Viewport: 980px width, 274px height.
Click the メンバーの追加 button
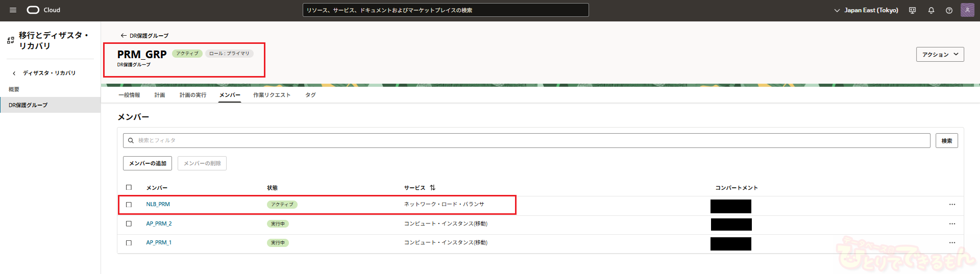point(148,163)
